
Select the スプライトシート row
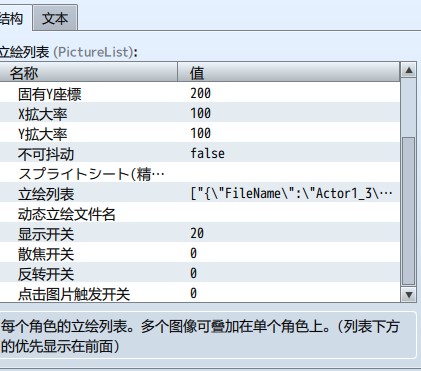(200, 172)
